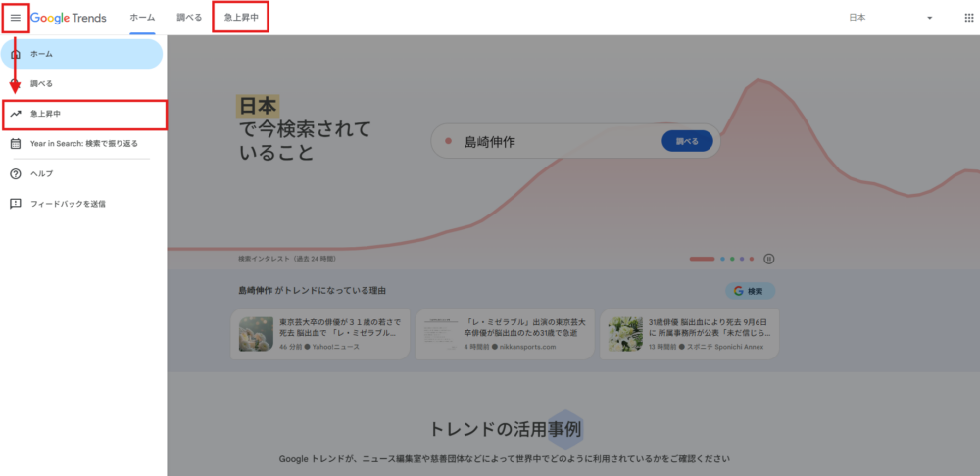The image size is (980, 476).
Task: Open the nikkansports.com article card
Action: pyautogui.click(x=508, y=334)
